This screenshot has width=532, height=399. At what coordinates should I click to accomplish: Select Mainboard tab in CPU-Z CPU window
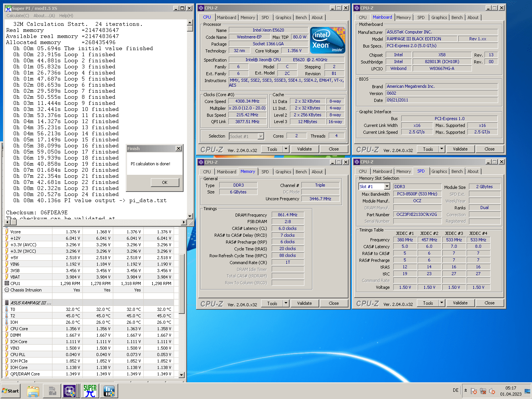click(x=226, y=17)
